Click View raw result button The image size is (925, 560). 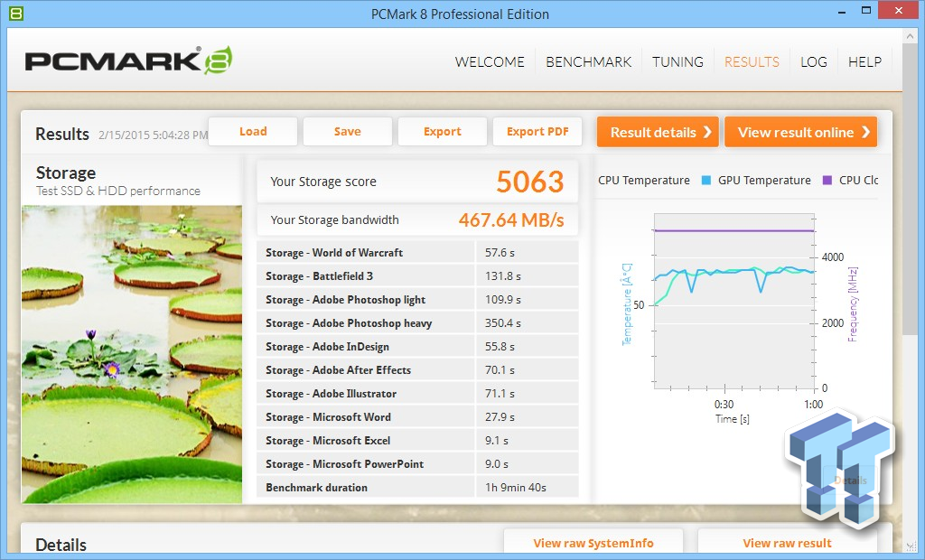click(x=787, y=543)
